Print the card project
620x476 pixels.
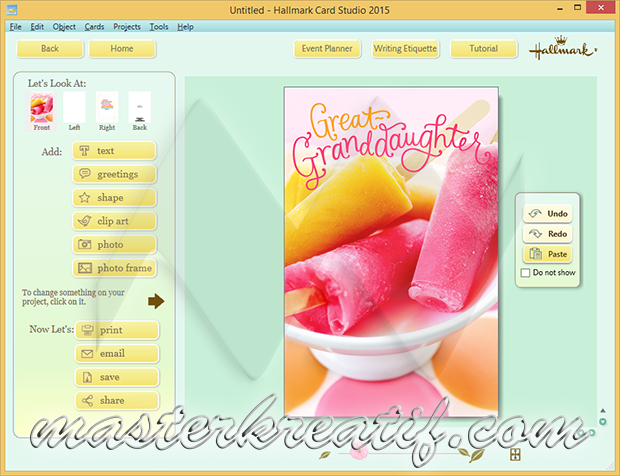click(117, 330)
